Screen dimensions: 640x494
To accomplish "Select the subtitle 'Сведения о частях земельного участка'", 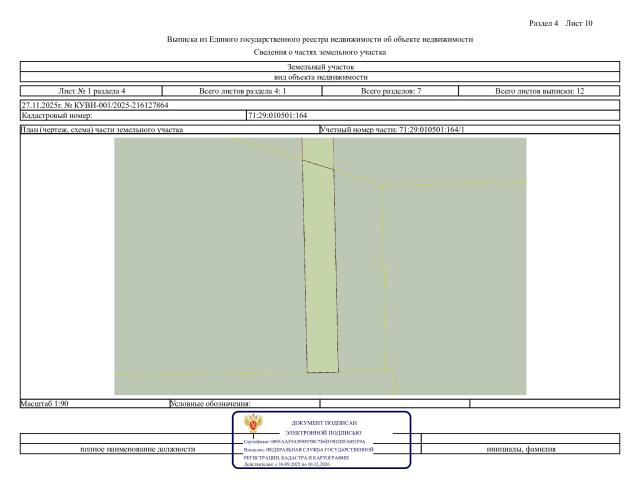I will point(320,52).
